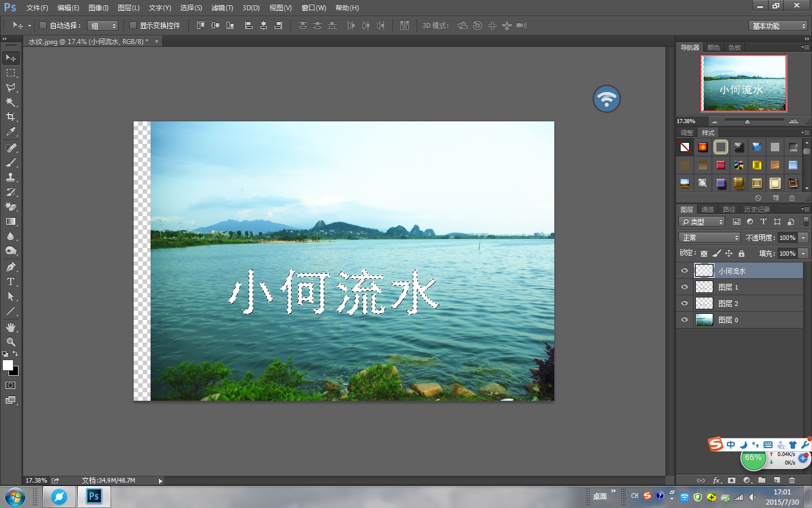
Task: Select the Dodge tool
Action: point(11,251)
